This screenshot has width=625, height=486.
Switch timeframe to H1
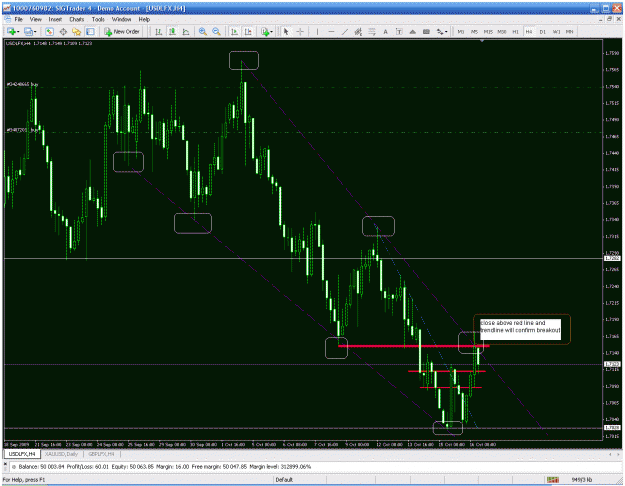click(x=515, y=31)
